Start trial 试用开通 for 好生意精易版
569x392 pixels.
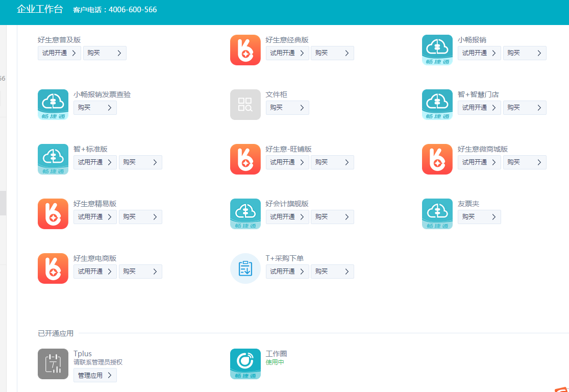(95, 217)
